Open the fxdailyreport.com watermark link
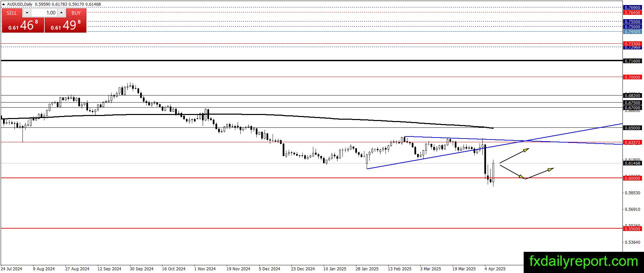The height and width of the screenshot is (273, 644). (x=583, y=261)
